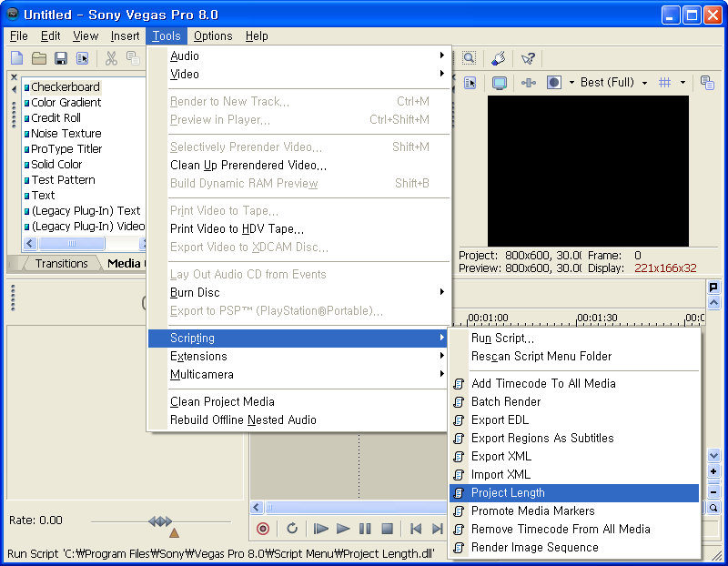Screen dimensions: 728x566
Task: Select Clean Up Prerendered Video...
Action: click(298, 166)
